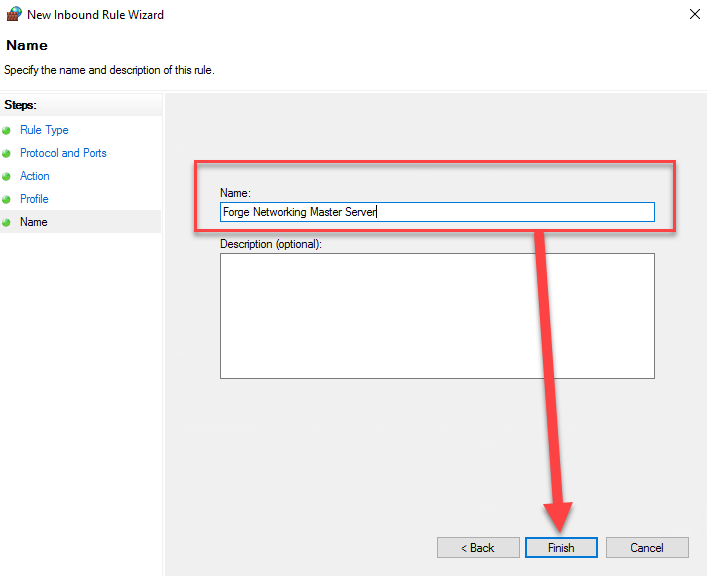Open the Rule Type step
The width and height of the screenshot is (707, 576).
click(x=44, y=130)
